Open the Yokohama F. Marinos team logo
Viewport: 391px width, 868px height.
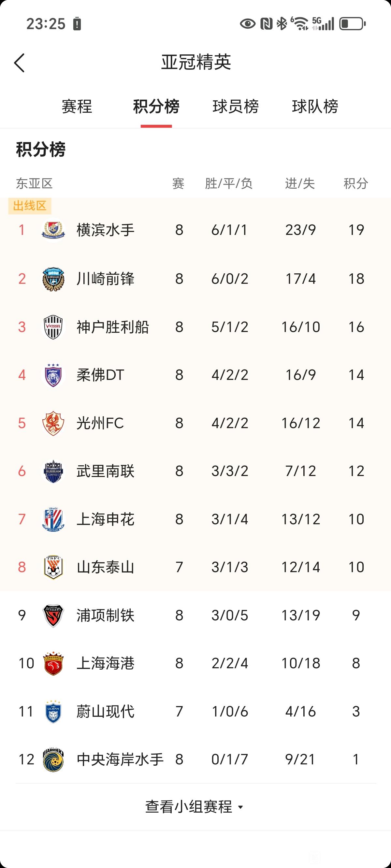53,230
